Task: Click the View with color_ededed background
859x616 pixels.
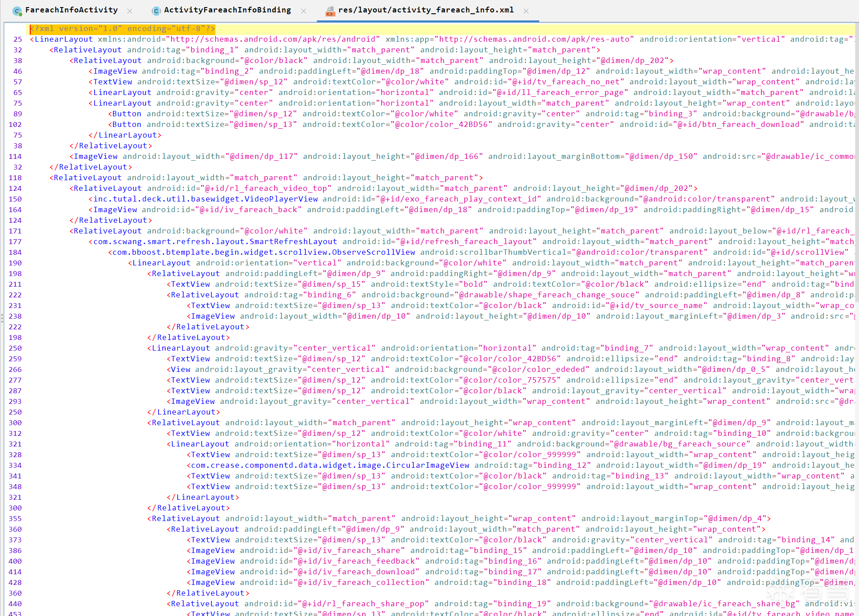Action: click(511, 370)
